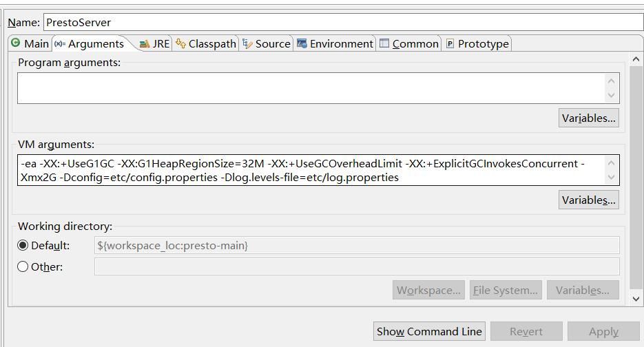The image size is (644, 347).
Task: Select the Arguments tab
Action: coord(90,43)
